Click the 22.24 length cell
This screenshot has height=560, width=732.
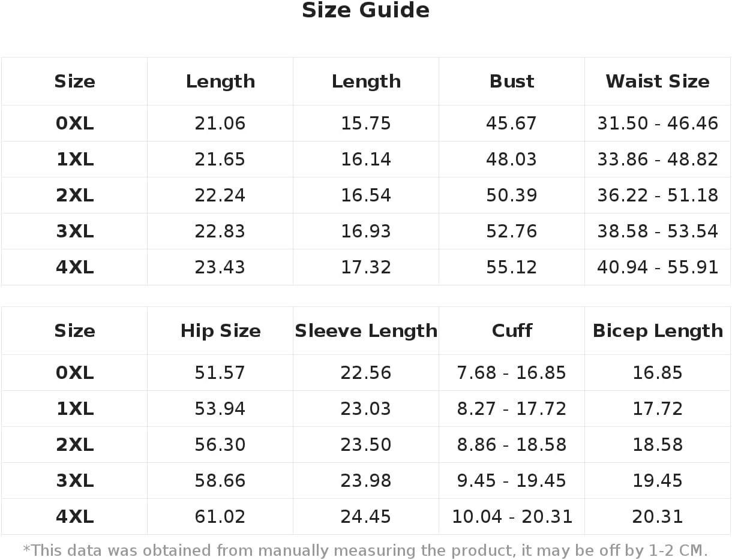point(220,195)
